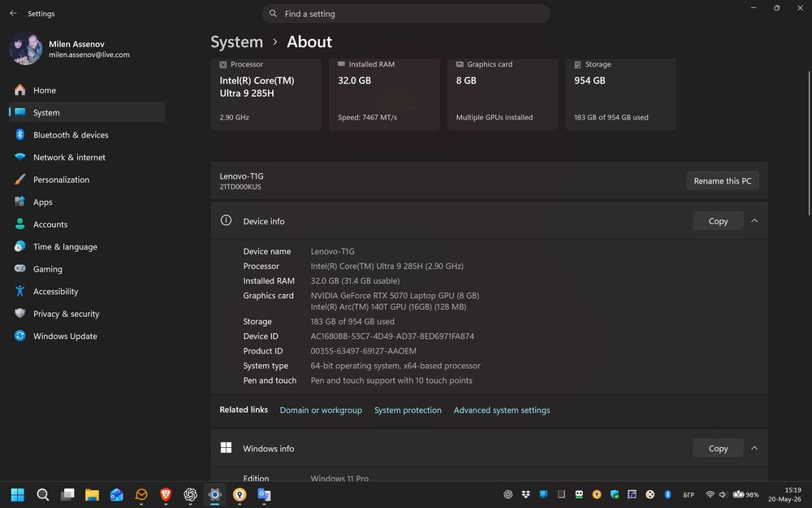Open Accounts settings
Image resolution: width=812 pixels, height=508 pixels.
tap(87, 224)
